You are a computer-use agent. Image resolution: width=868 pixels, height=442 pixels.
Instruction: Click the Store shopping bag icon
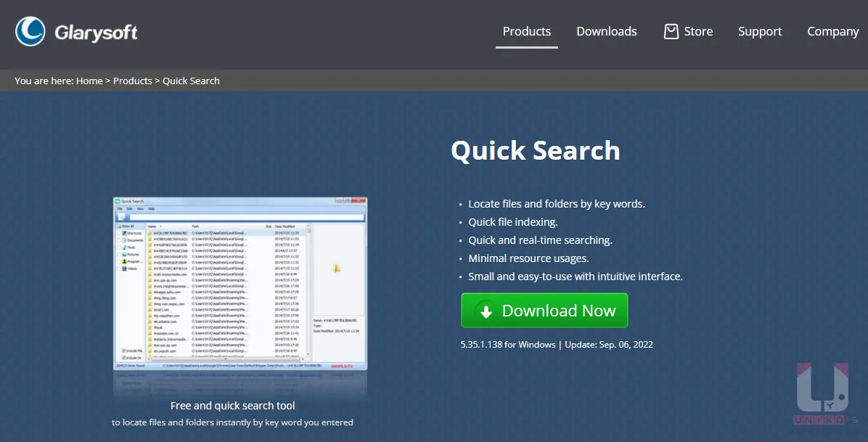coord(671,32)
